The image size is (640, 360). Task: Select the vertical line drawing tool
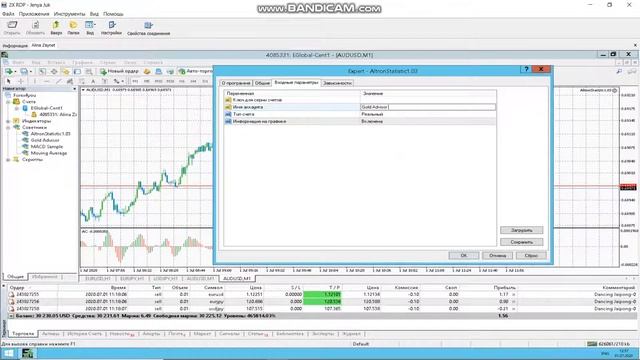coord(35,81)
